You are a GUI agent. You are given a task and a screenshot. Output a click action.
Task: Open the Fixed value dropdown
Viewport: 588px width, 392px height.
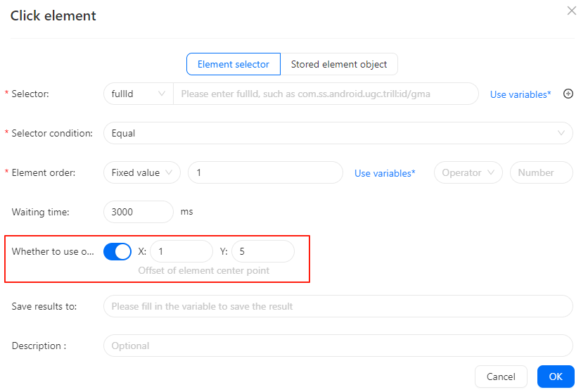pyautogui.click(x=142, y=172)
